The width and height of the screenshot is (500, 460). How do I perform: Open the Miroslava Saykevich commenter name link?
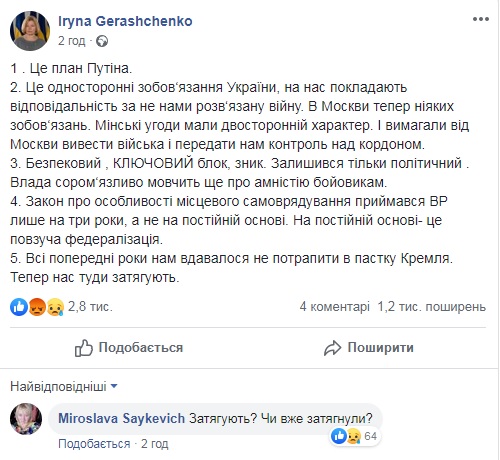[x=121, y=418]
